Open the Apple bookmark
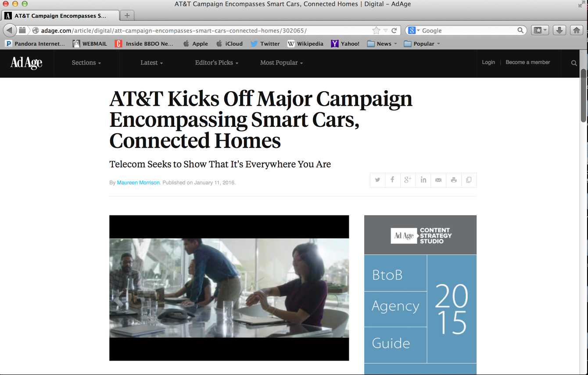This screenshot has width=588, height=375. pos(195,43)
